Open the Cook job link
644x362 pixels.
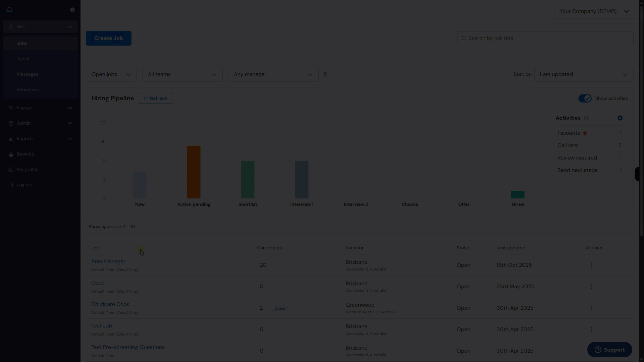tap(98, 283)
